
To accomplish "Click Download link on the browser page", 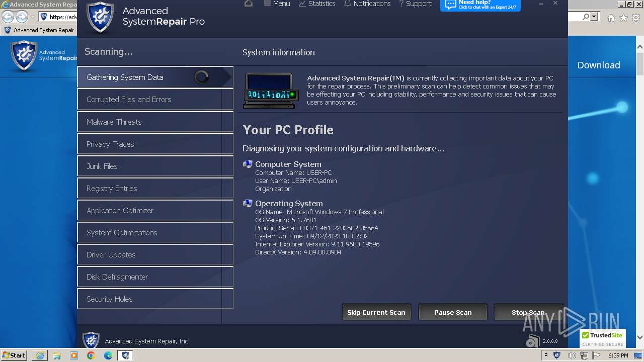I will point(599,65).
